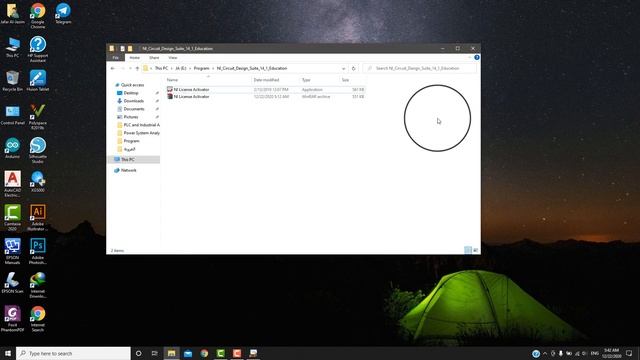This screenshot has height=360, width=640.
Task: Open taskbar clock and date
Action: pyautogui.click(x=611, y=353)
